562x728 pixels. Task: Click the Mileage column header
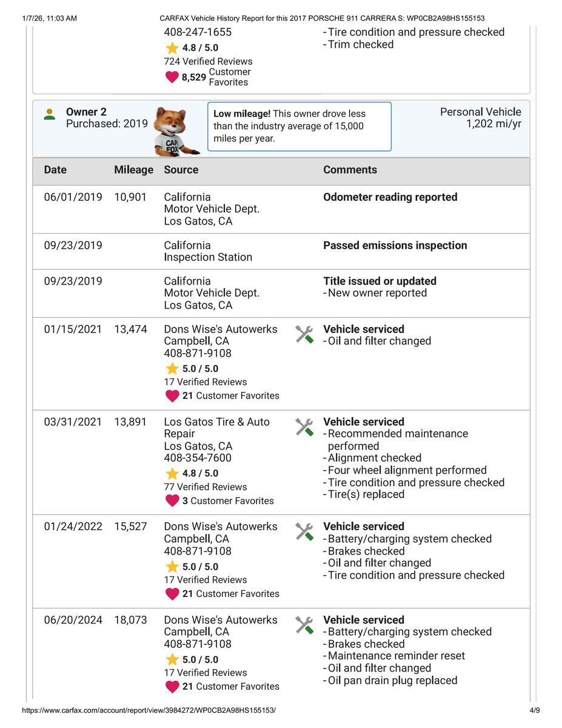133,170
